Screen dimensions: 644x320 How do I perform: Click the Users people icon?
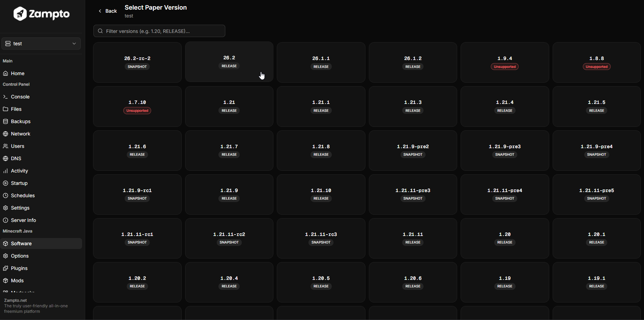[x=5, y=146]
